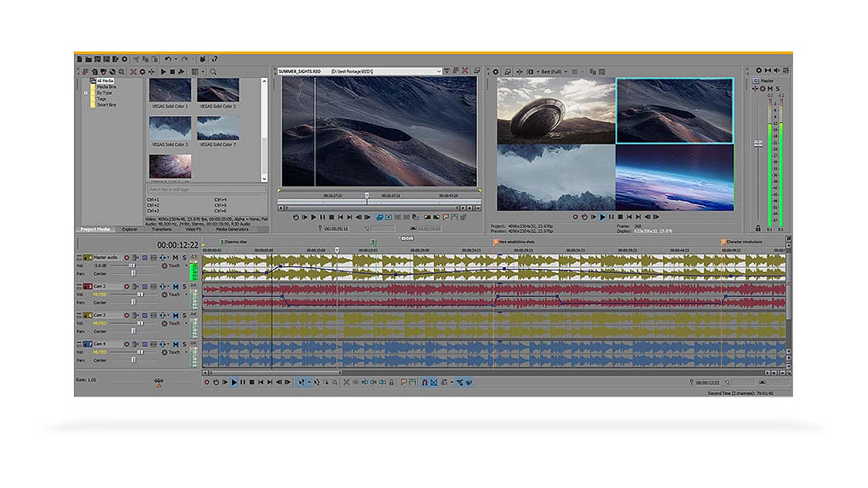Select Smart Bins in the media tree
Viewport: 868px width, 488px height.
tap(106, 104)
